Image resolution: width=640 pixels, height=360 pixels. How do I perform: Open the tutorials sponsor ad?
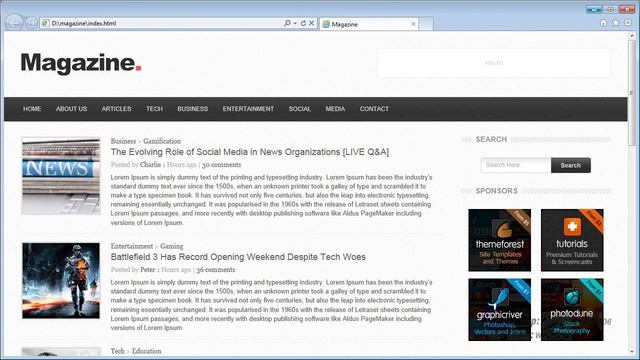[x=572, y=240]
